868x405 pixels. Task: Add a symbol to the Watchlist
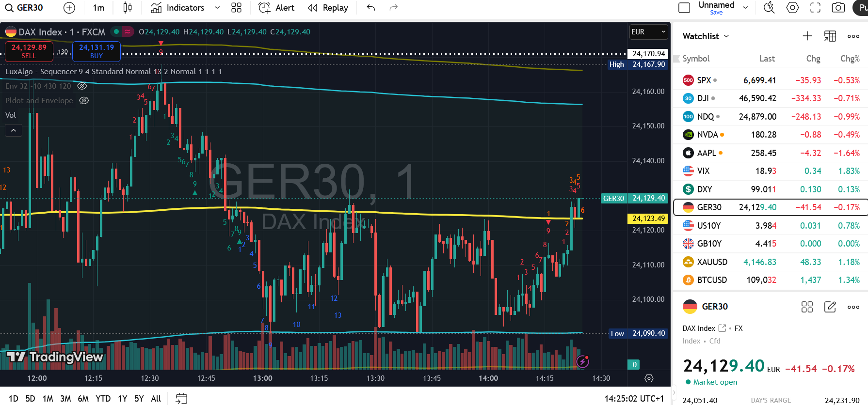[807, 36]
